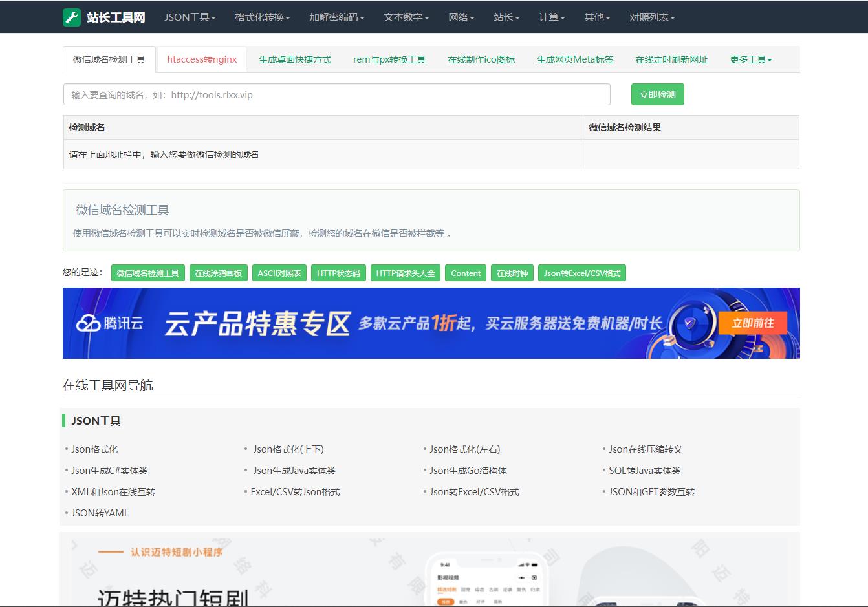The image size is (868, 607).
Task: Expand the 站长 dropdown
Action: 506,17
